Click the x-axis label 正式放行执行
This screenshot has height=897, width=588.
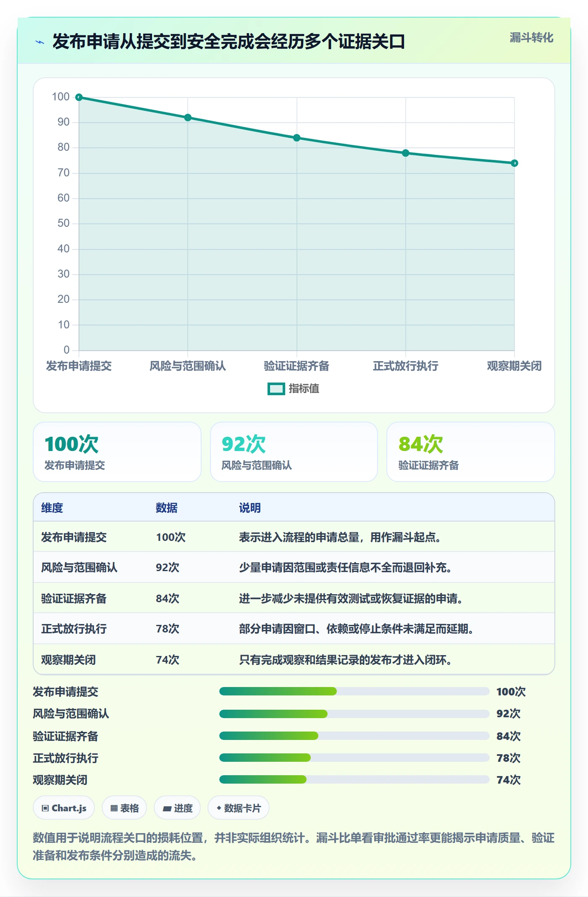(405, 366)
